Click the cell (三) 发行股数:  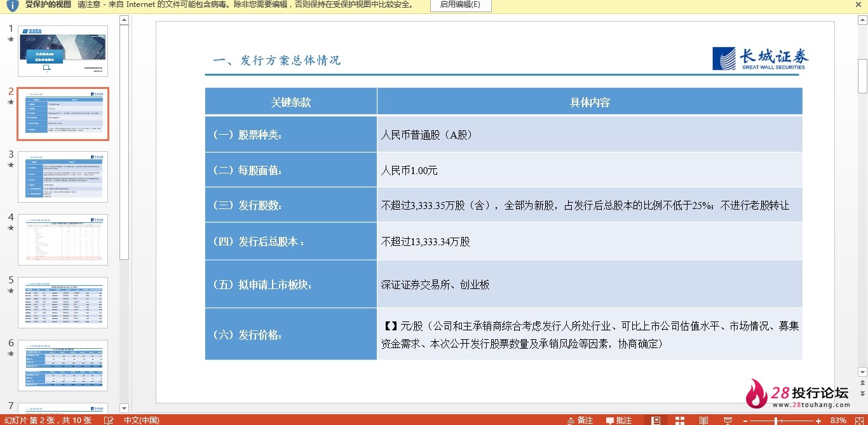point(291,205)
